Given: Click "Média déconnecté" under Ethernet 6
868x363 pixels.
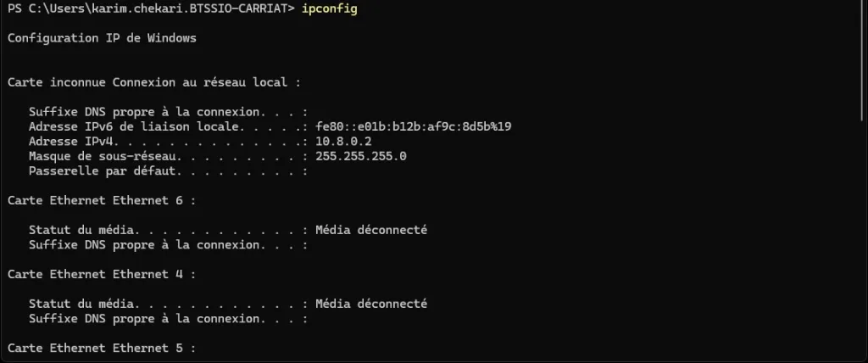Looking at the screenshot, I should click(371, 230).
